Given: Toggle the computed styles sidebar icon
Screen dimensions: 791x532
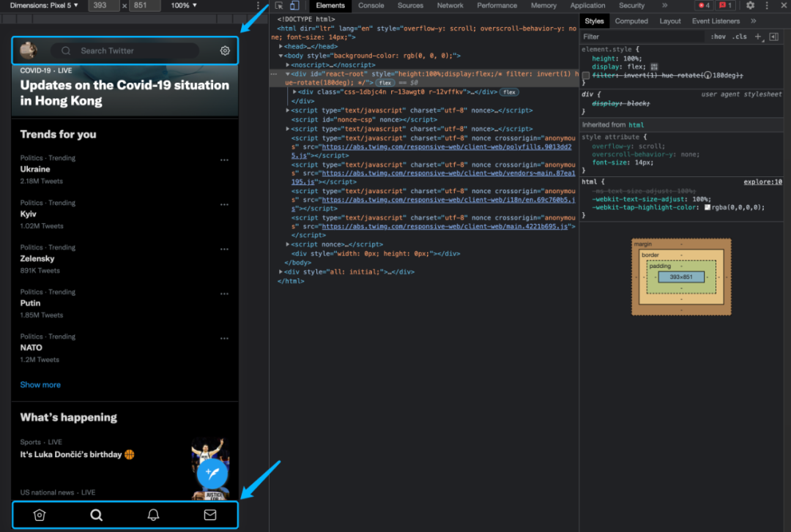Looking at the screenshot, I should [774, 37].
